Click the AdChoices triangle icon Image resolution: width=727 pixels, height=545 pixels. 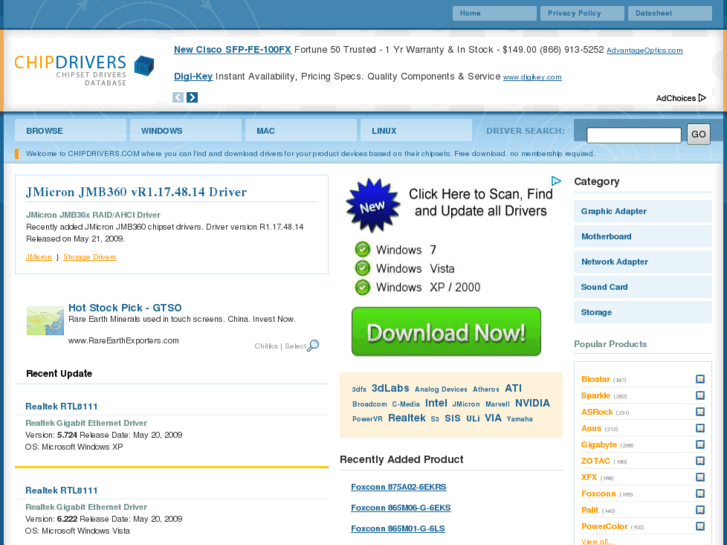[702, 98]
